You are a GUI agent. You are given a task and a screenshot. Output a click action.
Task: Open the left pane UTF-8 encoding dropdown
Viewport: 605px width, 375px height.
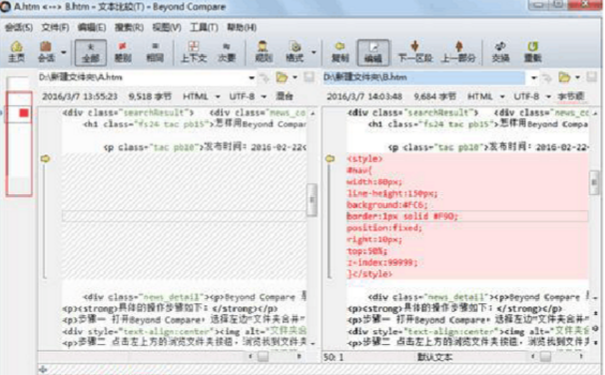(x=248, y=96)
